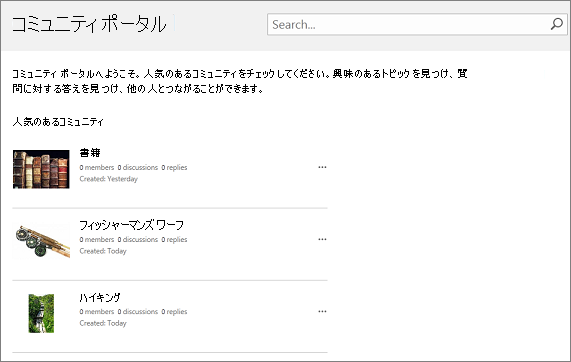Click 'Created: Today' under ハイキング

click(103, 323)
